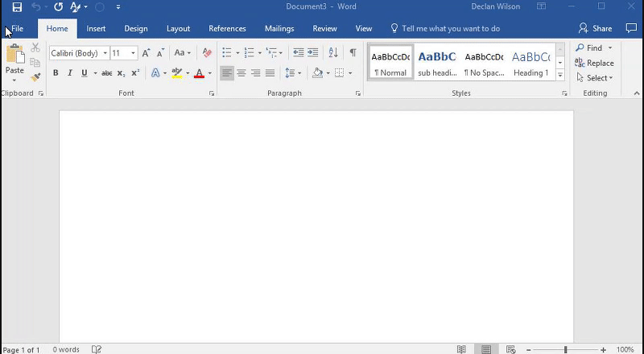Click the zoom slider in status bar
The image size is (644, 354).
565,349
